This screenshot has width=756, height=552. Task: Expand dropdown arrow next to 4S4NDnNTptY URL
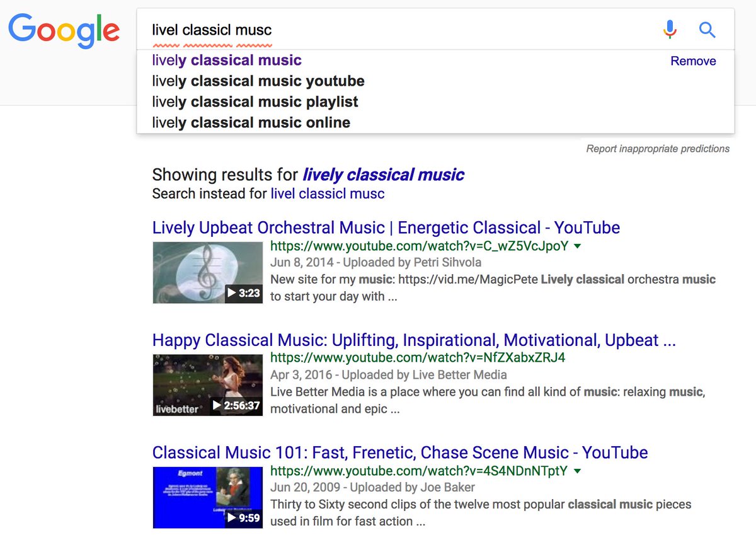click(577, 471)
